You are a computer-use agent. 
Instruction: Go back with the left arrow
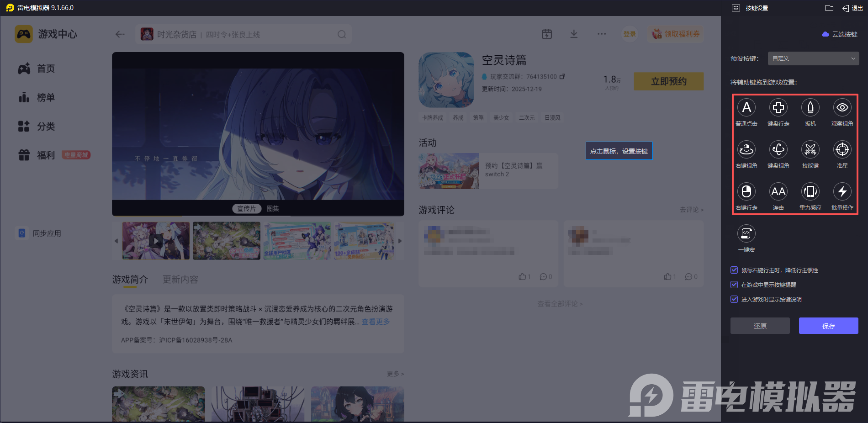coord(120,34)
